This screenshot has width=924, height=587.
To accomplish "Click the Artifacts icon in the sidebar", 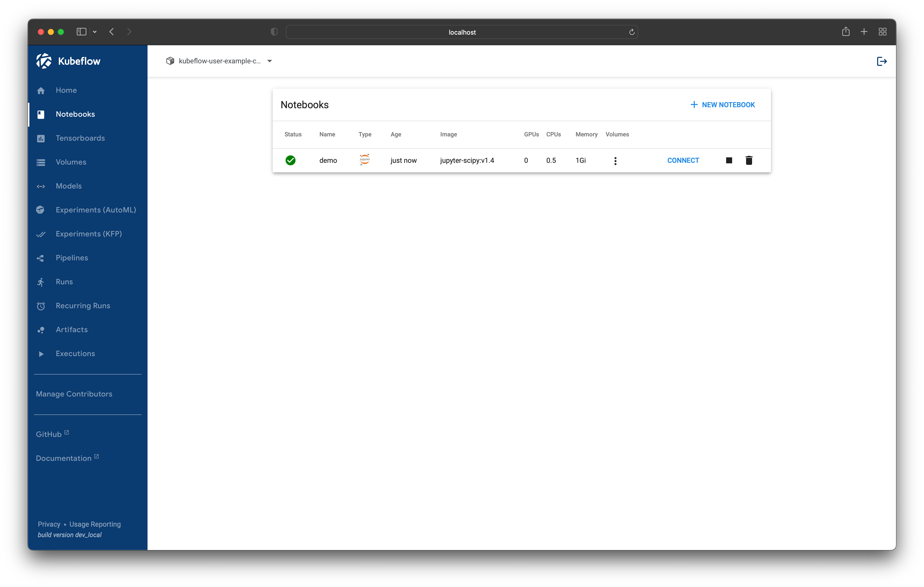I will tap(41, 329).
